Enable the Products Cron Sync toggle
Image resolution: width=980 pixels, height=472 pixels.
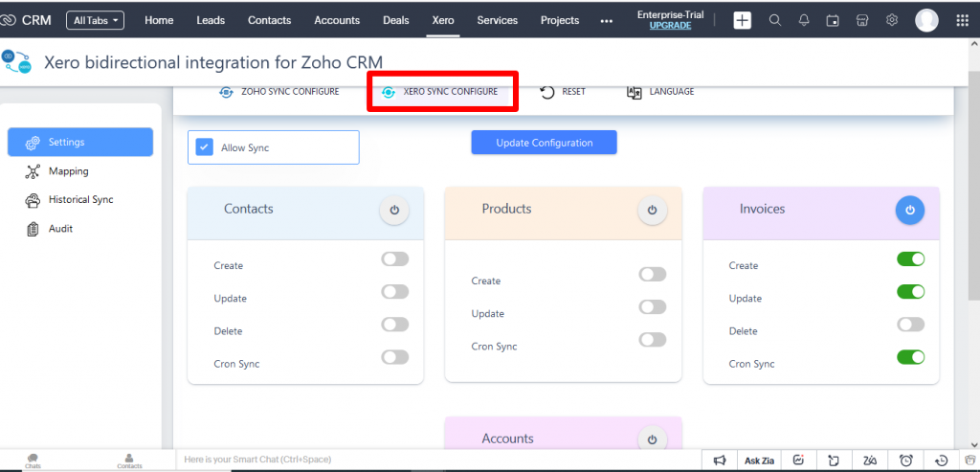[x=653, y=340]
